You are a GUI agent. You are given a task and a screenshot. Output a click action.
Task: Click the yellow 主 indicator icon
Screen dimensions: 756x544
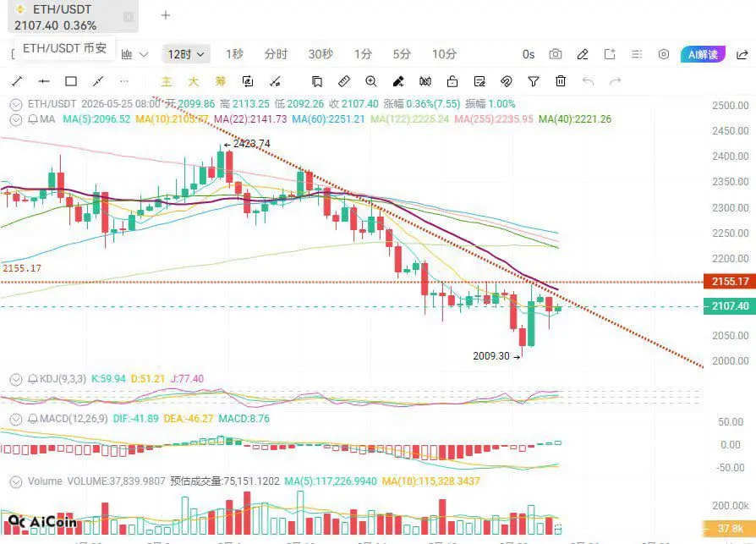tap(167, 81)
